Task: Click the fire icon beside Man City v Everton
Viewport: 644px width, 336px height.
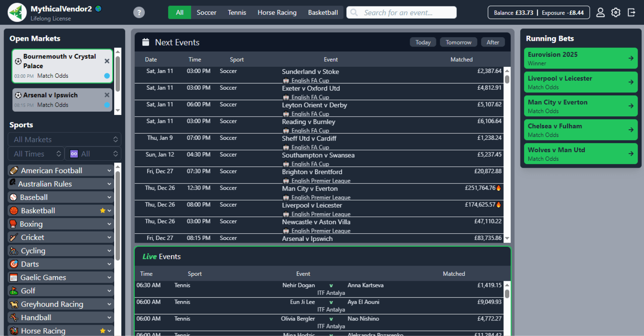Action: pos(498,188)
